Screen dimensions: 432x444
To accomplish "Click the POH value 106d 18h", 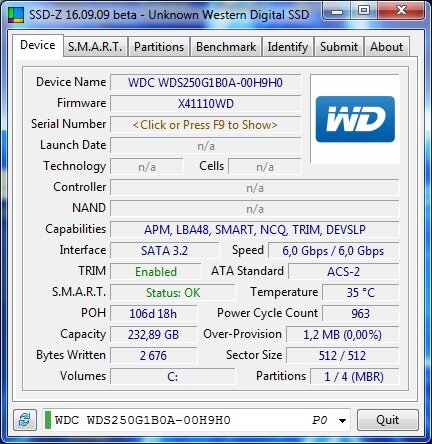I will coord(153,314).
